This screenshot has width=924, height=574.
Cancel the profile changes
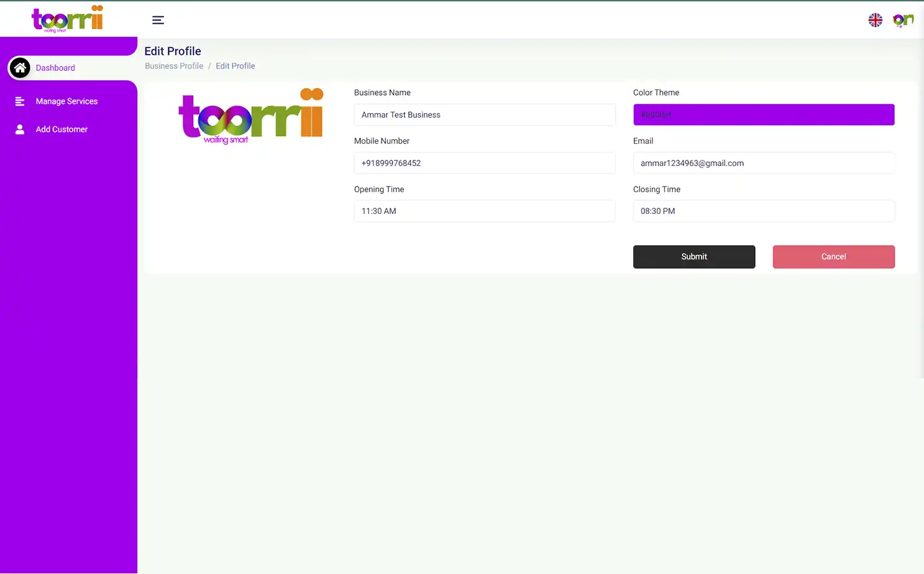(833, 256)
